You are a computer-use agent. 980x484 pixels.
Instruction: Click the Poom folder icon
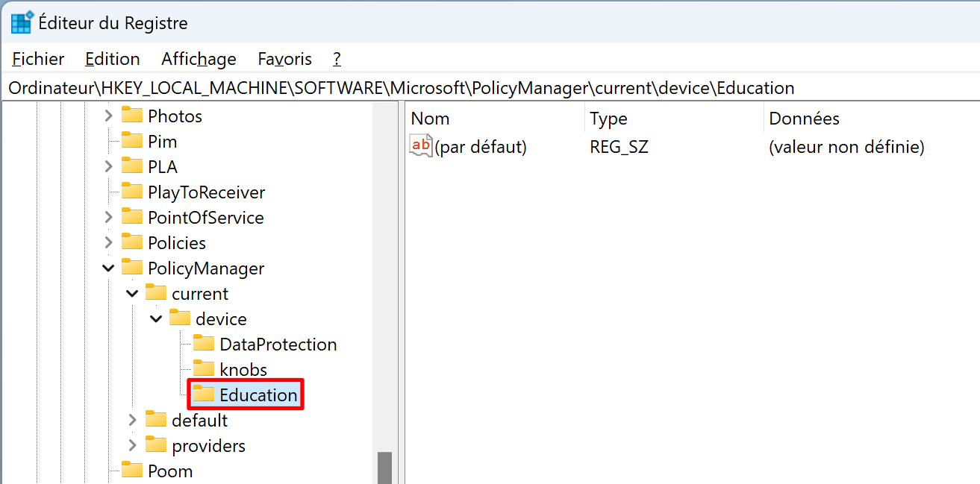(132, 470)
